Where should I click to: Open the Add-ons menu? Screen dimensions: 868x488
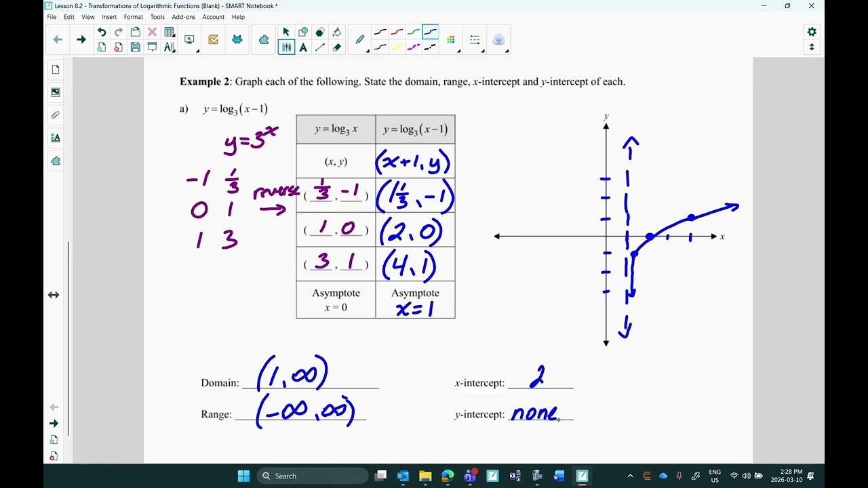coord(183,17)
